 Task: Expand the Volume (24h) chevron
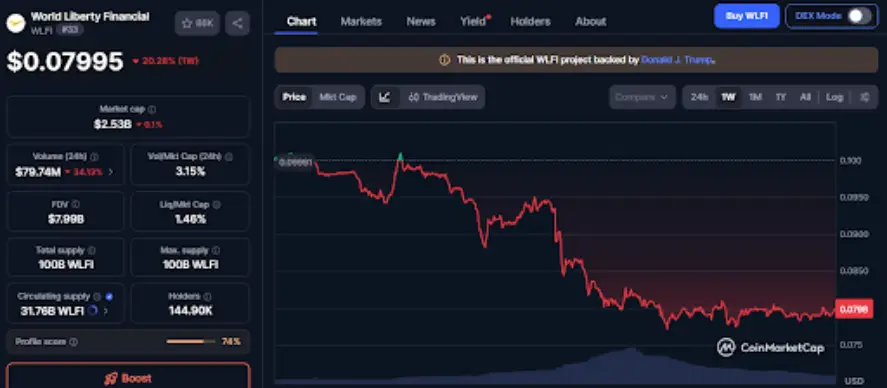tap(110, 172)
